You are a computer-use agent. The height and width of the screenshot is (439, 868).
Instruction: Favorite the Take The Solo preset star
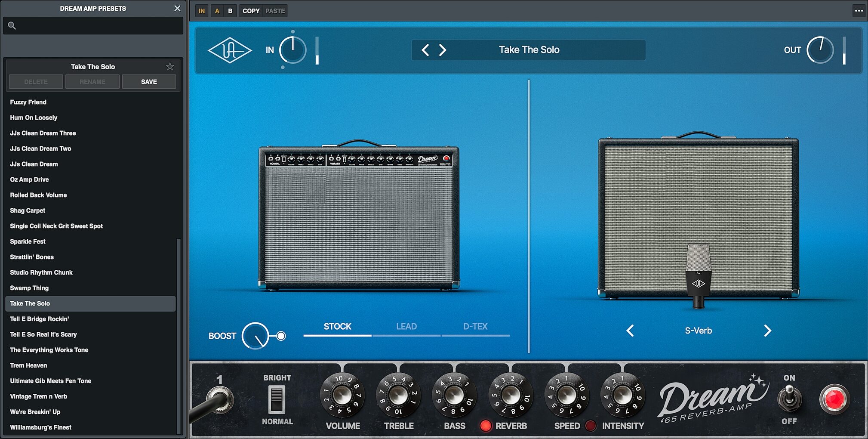tap(170, 67)
